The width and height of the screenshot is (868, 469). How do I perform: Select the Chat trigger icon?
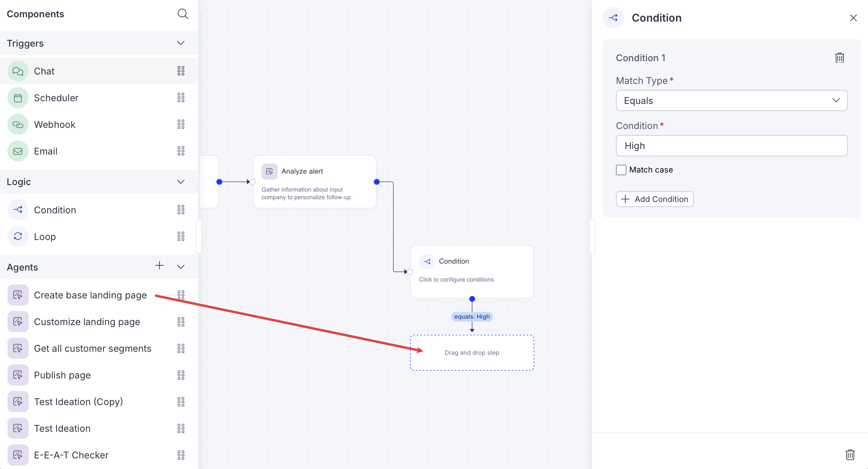tap(18, 71)
